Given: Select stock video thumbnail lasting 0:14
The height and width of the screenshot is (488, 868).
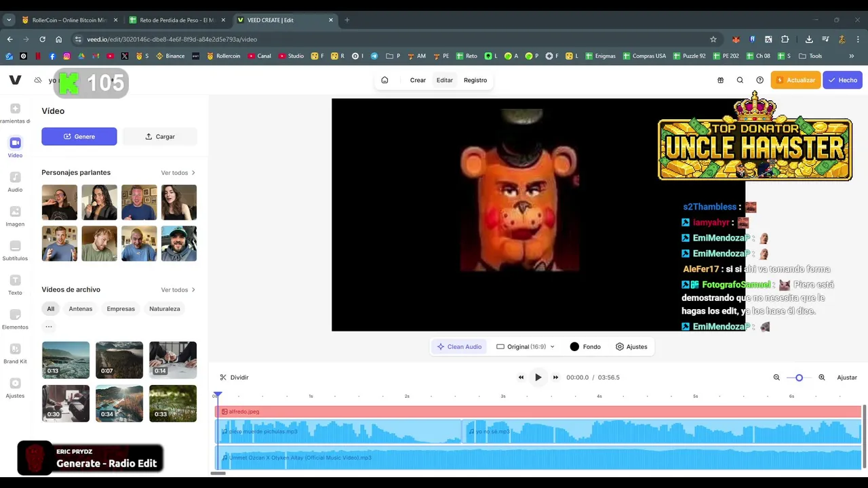Looking at the screenshot, I should (x=173, y=360).
